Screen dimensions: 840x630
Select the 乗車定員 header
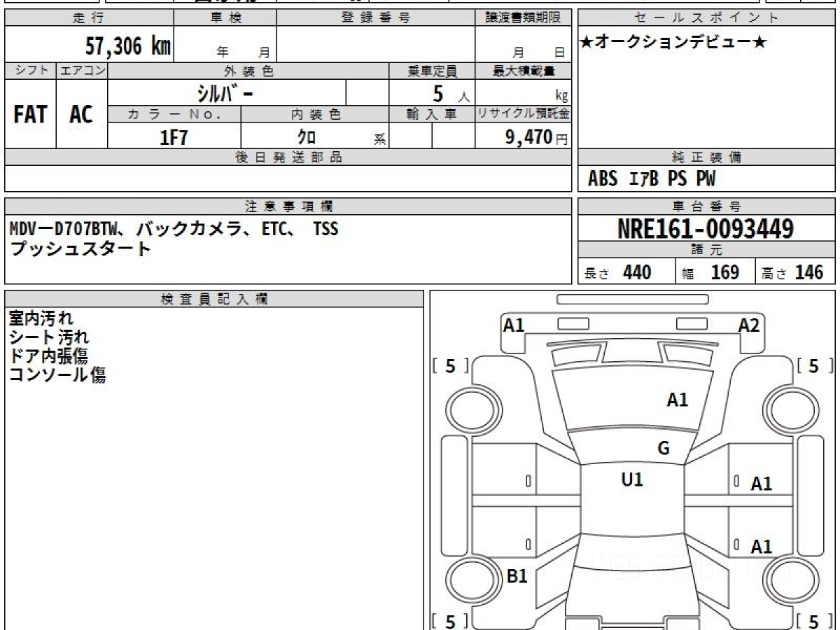(x=432, y=71)
